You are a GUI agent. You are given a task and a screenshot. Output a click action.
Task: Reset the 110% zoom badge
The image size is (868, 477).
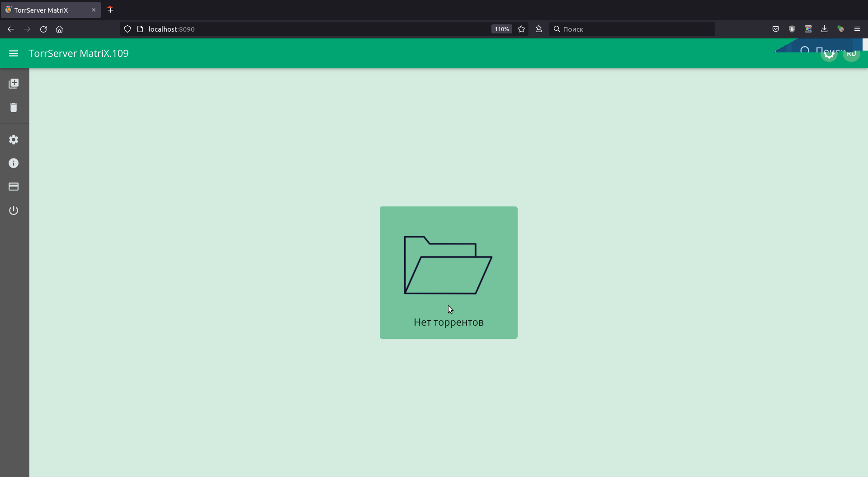501,29
